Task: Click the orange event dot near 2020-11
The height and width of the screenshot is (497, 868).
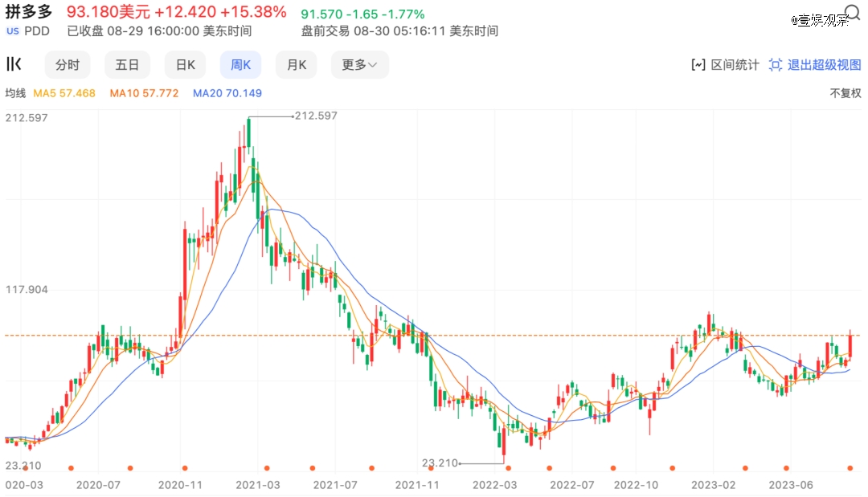Action: click(185, 468)
